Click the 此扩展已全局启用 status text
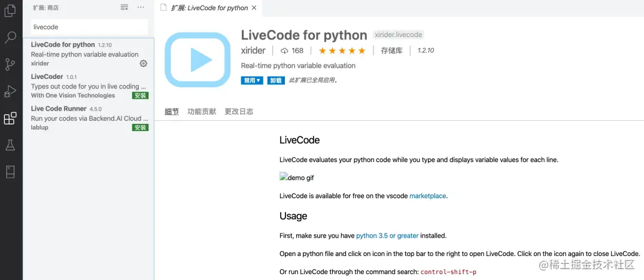The image size is (644, 280). (314, 80)
